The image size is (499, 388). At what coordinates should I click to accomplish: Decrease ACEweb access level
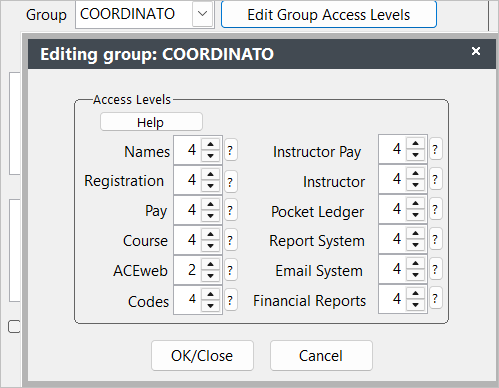coord(210,276)
